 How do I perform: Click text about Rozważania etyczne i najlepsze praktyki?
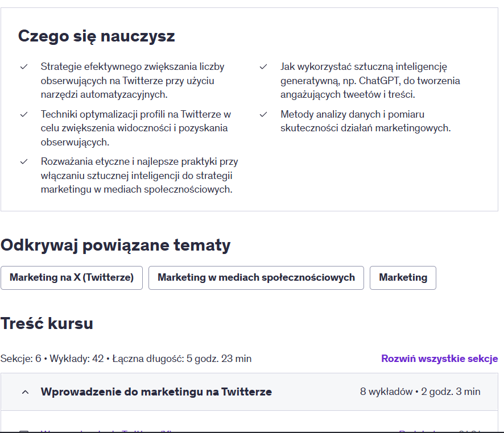click(139, 175)
